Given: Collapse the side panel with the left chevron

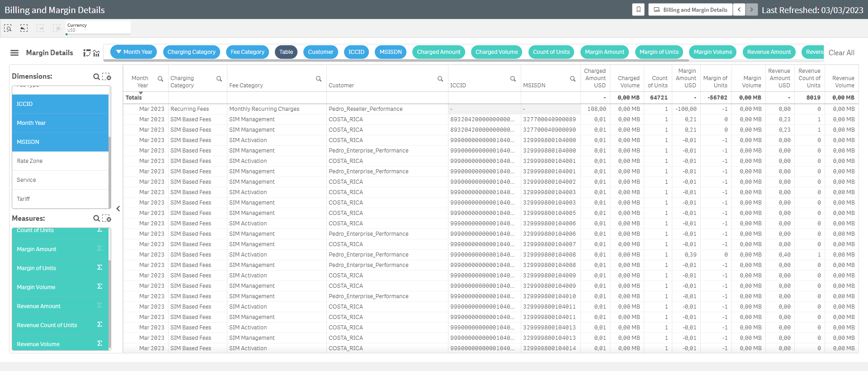Looking at the screenshot, I should click(118, 209).
